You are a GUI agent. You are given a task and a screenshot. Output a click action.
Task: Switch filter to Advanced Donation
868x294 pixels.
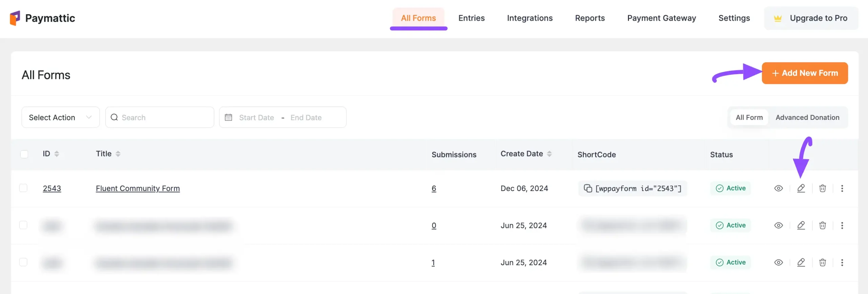(807, 118)
